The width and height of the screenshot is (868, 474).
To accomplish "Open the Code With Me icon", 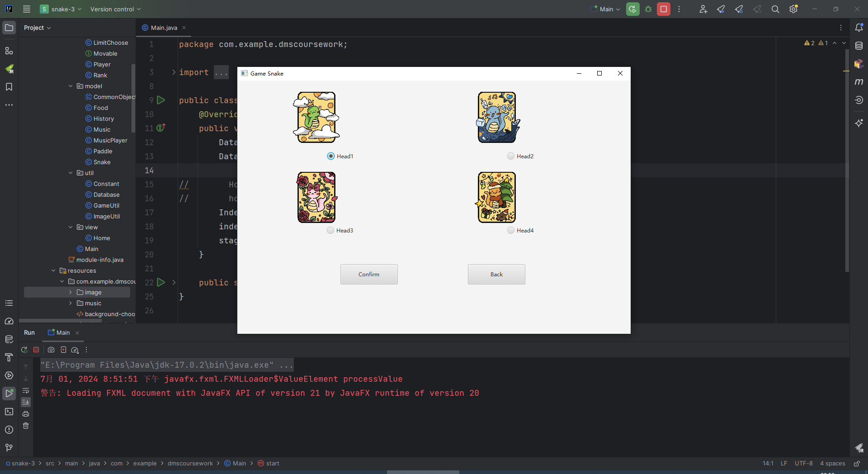I will (703, 9).
